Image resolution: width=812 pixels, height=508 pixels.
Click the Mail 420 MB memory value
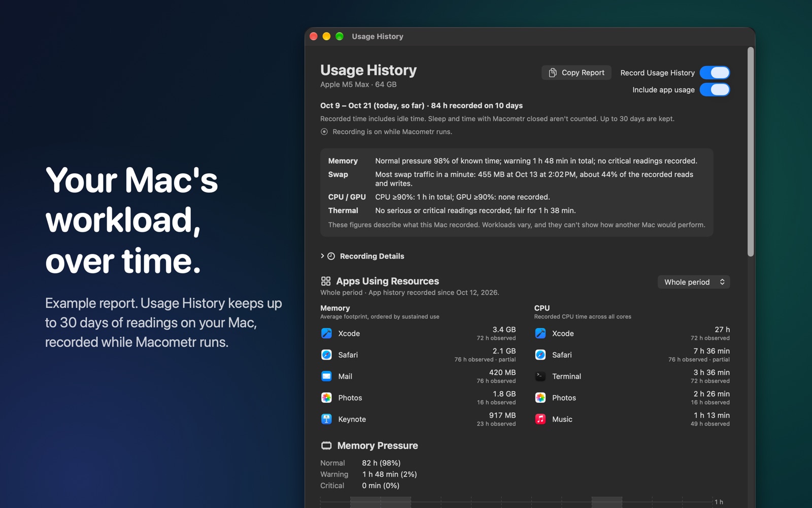coord(502,372)
